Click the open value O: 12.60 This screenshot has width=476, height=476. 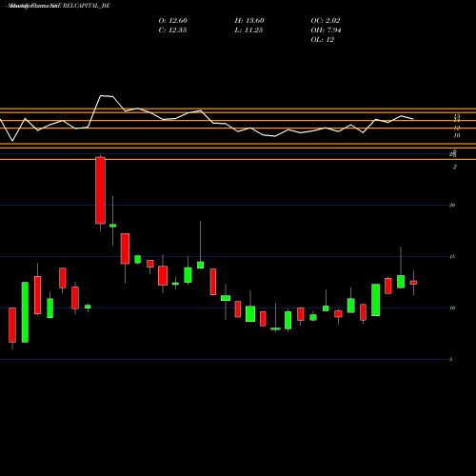click(x=173, y=21)
